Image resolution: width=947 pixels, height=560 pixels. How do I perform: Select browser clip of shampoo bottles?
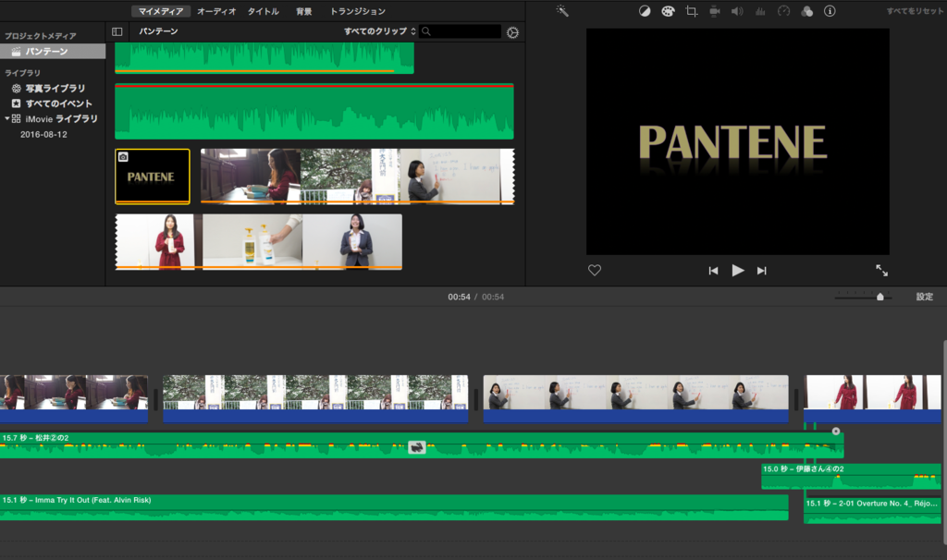(x=252, y=241)
